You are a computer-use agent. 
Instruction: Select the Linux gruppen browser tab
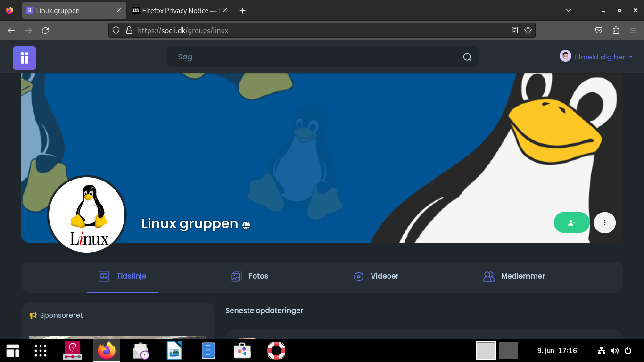coord(74,10)
